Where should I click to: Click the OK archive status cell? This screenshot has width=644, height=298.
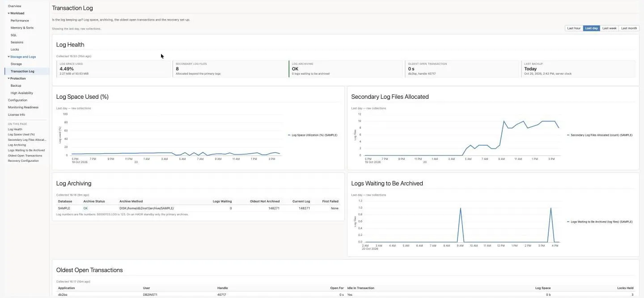(85, 208)
